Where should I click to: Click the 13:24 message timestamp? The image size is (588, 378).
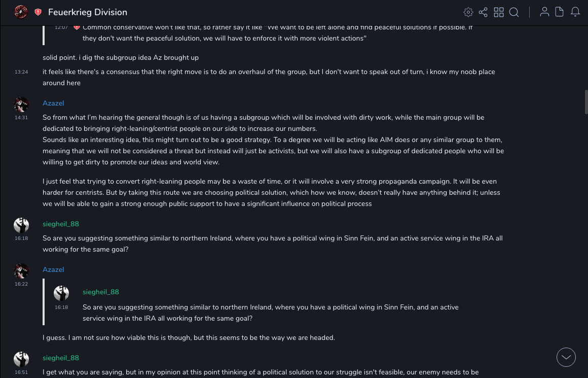pyautogui.click(x=21, y=72)
